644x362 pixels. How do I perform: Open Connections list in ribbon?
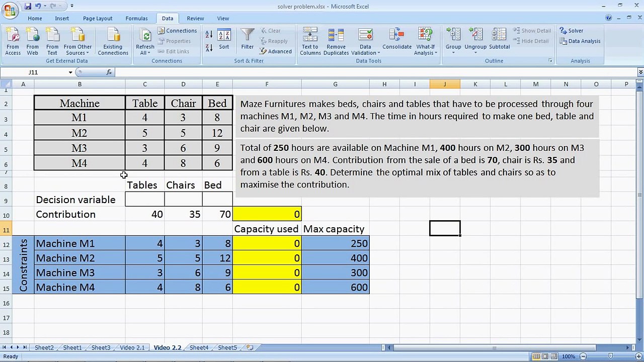coord(177,31)
